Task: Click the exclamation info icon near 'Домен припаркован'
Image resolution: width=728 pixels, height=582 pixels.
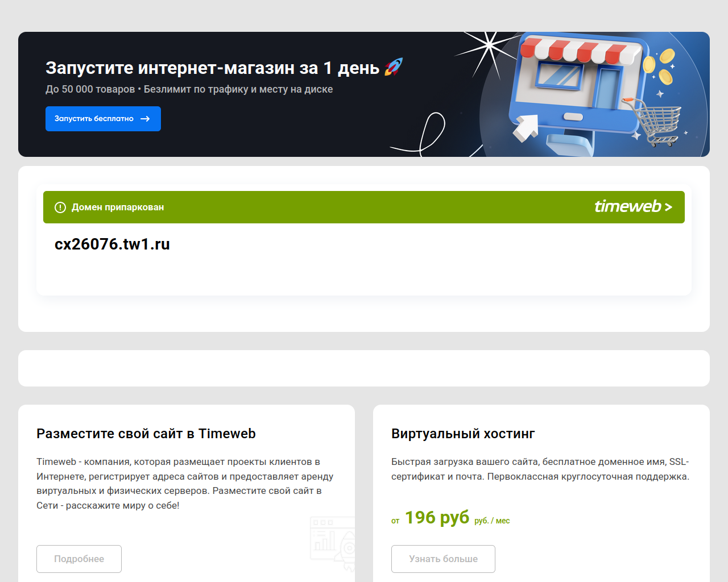Action: click(60, 207)
